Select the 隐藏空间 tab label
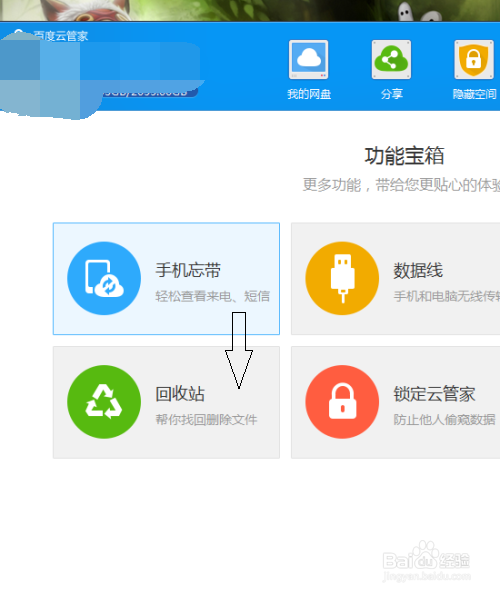This screenshot has width=500, height=594. coord(475,94)
